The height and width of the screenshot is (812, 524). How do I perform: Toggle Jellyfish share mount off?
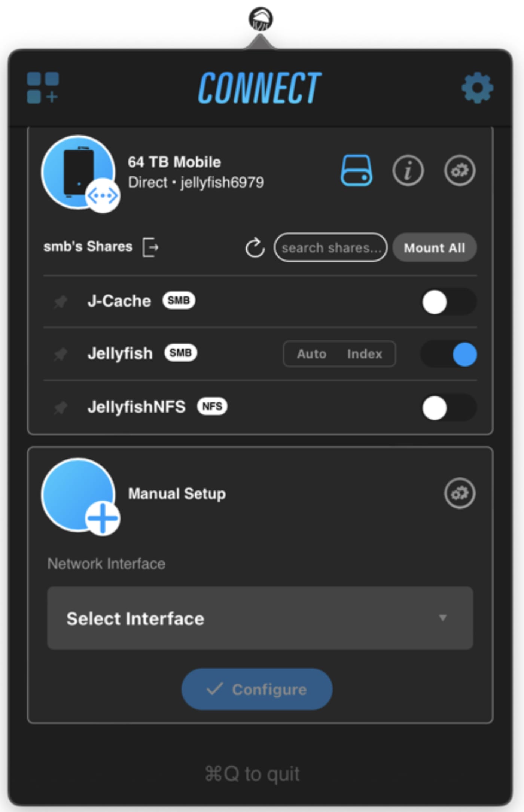[x=449, y=354]
